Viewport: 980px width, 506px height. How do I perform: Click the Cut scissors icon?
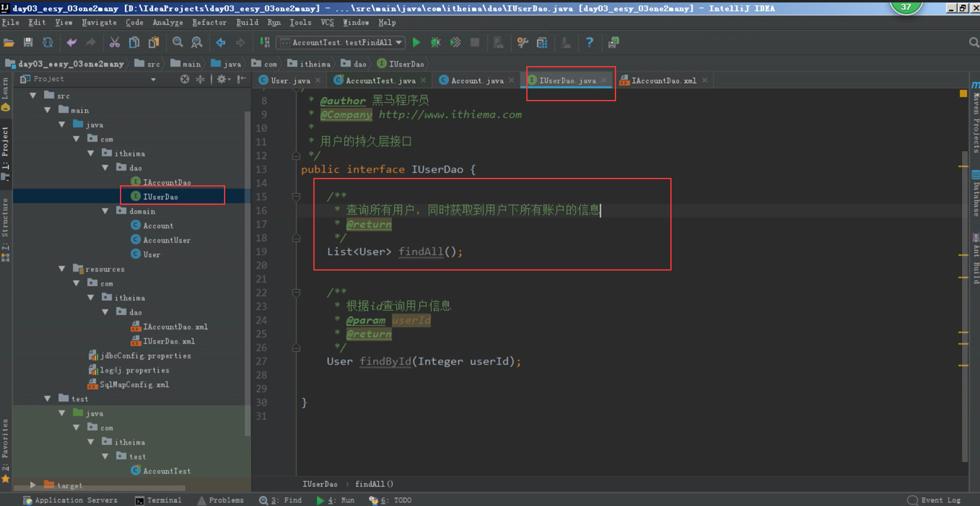115,42
